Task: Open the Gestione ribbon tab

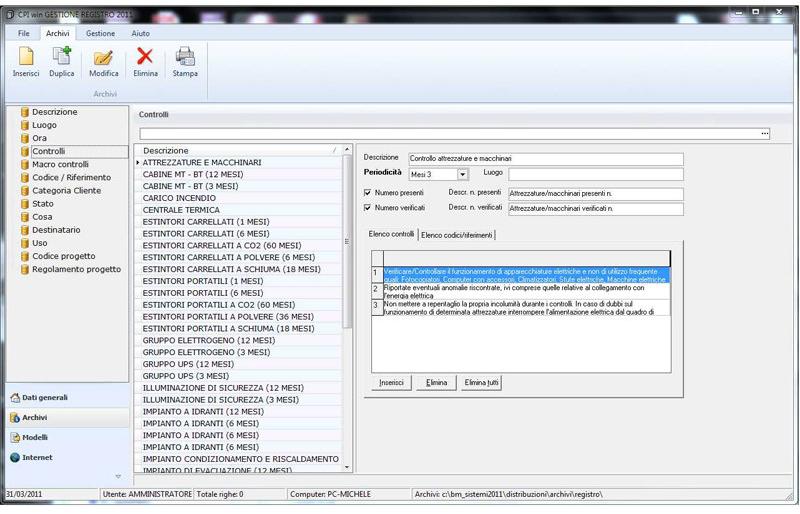Action: pyautogui.click(x=100, y=33)
